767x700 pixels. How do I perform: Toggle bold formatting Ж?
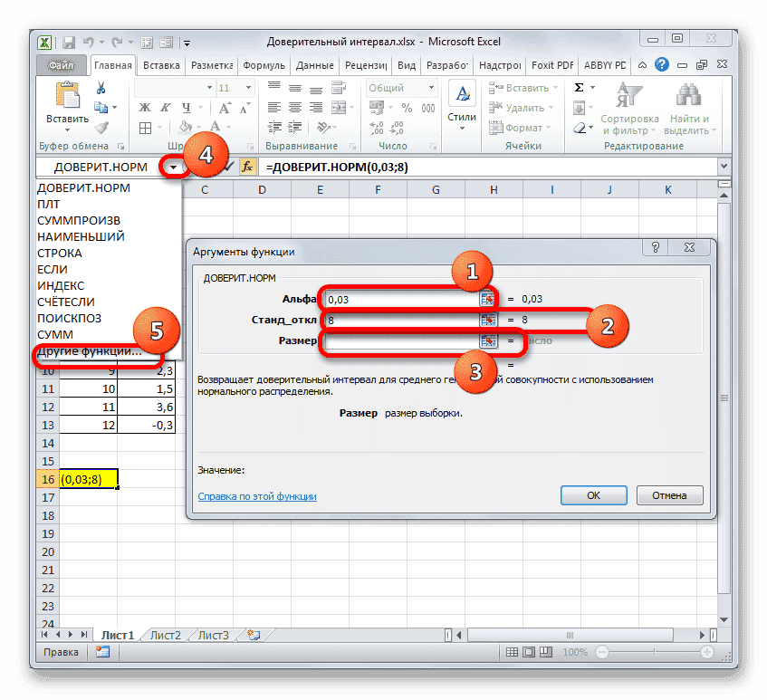pyautogui.click(x=145, y=107)
